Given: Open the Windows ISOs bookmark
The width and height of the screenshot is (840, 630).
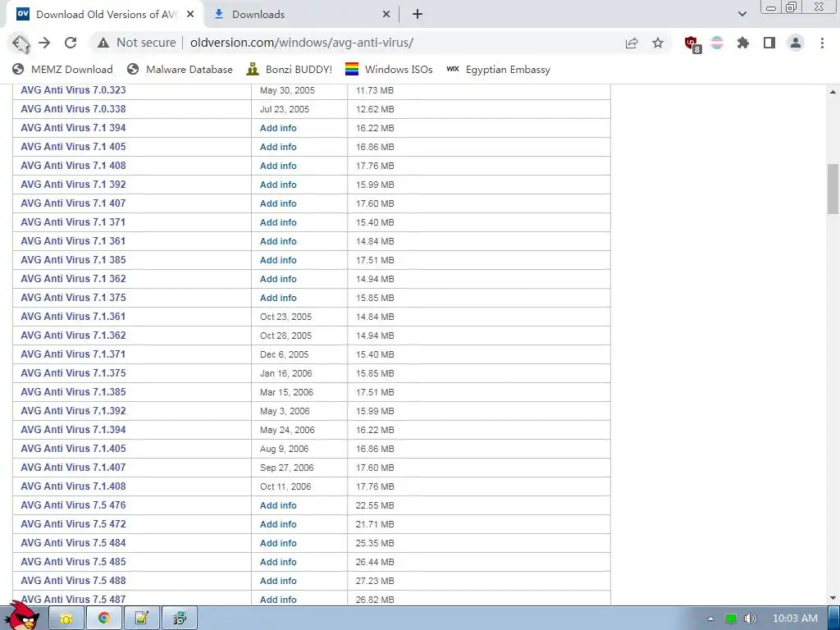Looking at the screenshot, I should pos(389,69).
